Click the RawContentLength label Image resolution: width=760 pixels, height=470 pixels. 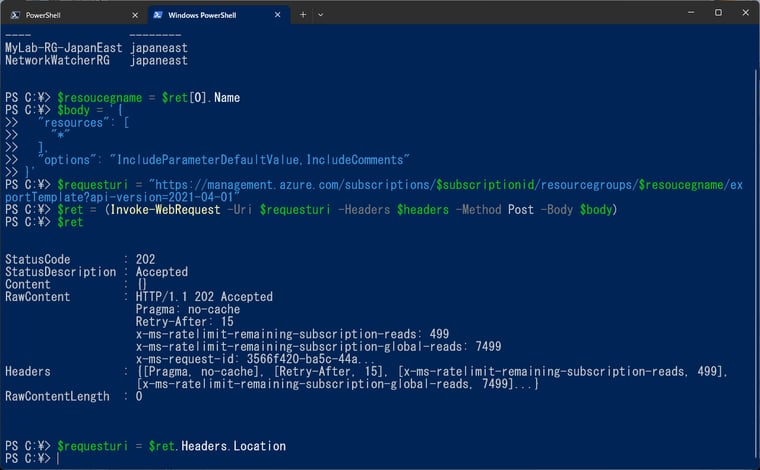click(x=57, y=397)
